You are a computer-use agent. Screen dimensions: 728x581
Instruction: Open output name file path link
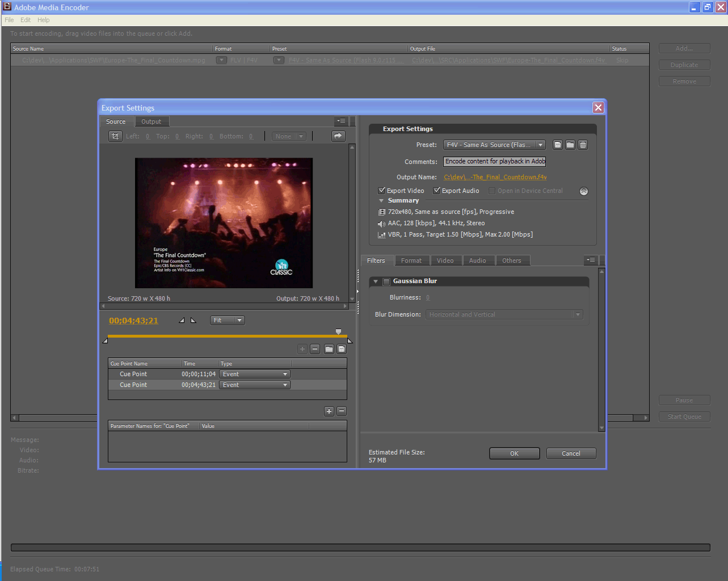(x=495, y=177)
